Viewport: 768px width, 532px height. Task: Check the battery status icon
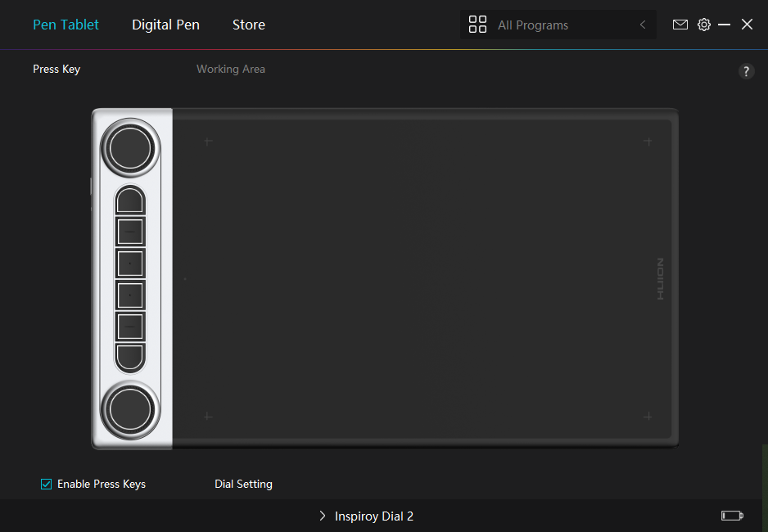(732, 516)
